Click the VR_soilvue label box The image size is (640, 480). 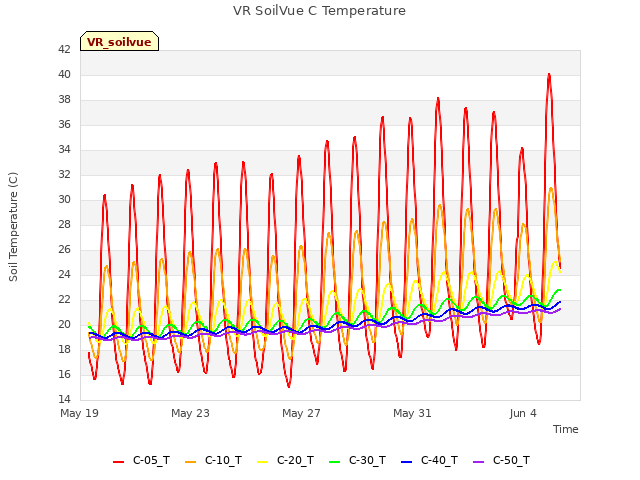119,41
